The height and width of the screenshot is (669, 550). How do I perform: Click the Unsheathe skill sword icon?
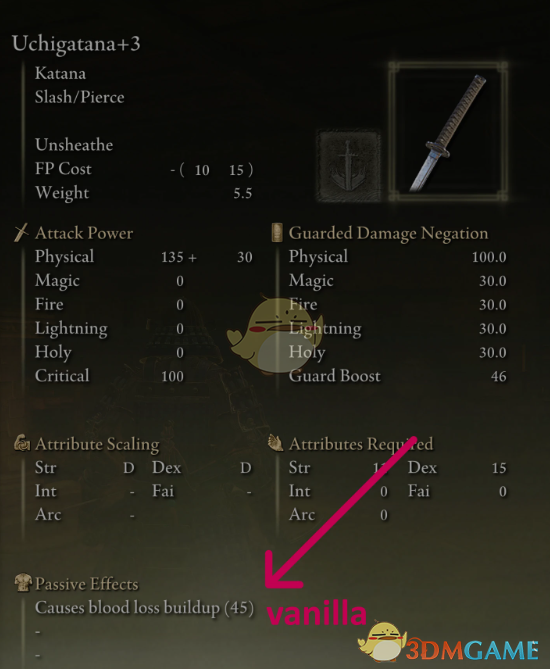click(x=349, y=165)
